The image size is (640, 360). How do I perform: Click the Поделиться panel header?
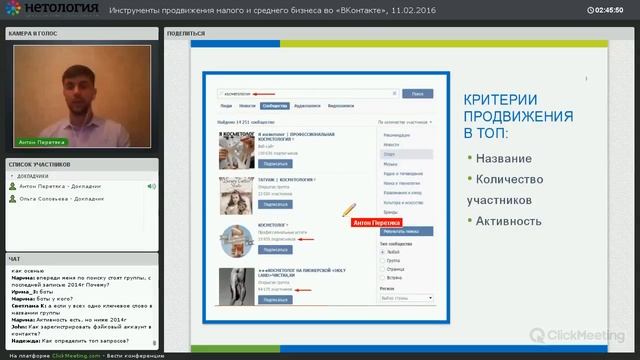coord(399,33)
